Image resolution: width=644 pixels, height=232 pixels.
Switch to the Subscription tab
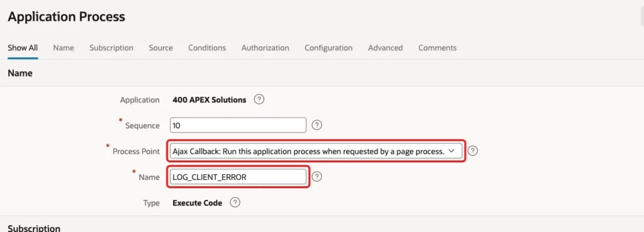[111, 48]
